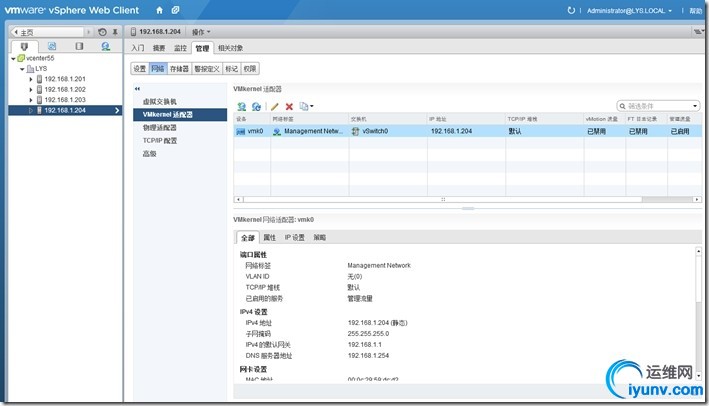Open the 入门 tab
709x406 pixels.
pos(137,48)
